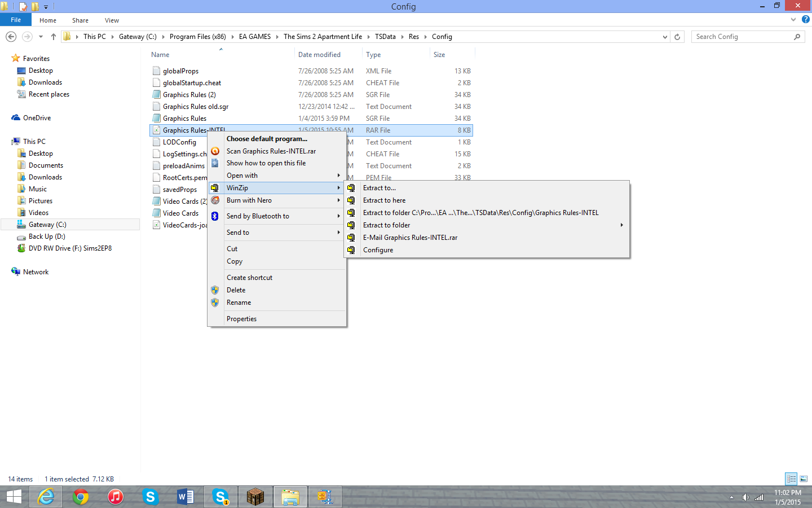
Task: Click the Up one level arrow
Action: (54, 37)
